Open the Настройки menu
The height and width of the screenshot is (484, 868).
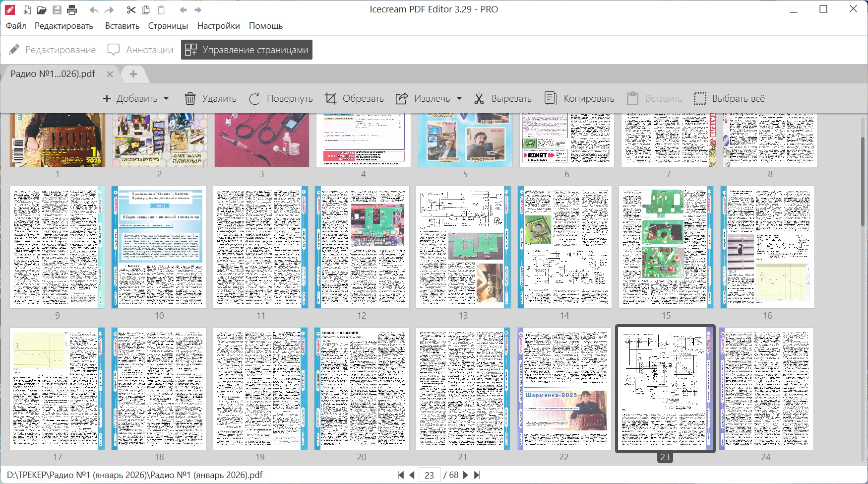(x=219, y=26)
